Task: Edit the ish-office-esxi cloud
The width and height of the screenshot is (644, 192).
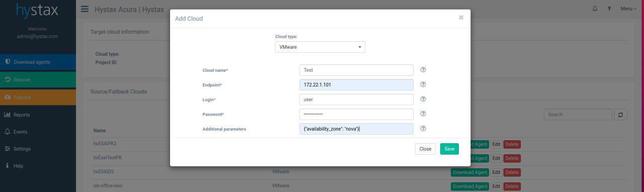Action: [x=496, y=186]
